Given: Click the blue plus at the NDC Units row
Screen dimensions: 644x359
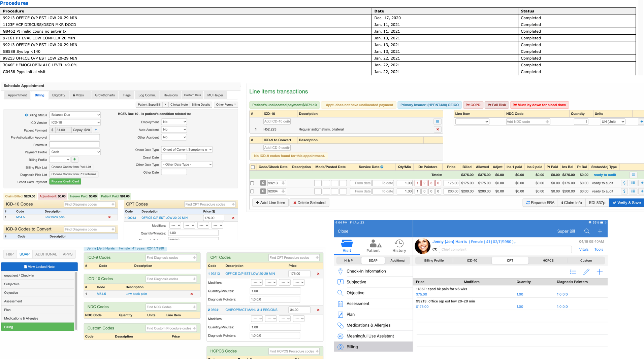Looking at the screenshot, I should tap(641, 122).
